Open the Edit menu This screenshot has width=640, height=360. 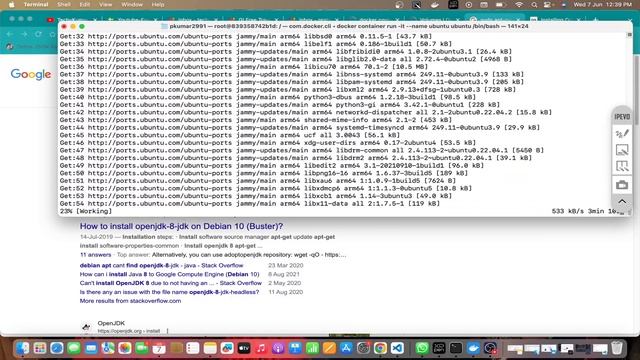click(84, 4)
